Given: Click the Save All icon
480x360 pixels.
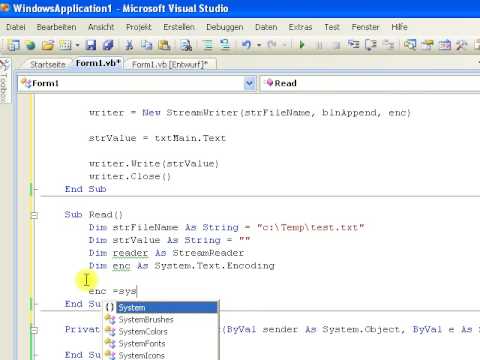Looking at the screenshot, I should click(x=108, y=45).
